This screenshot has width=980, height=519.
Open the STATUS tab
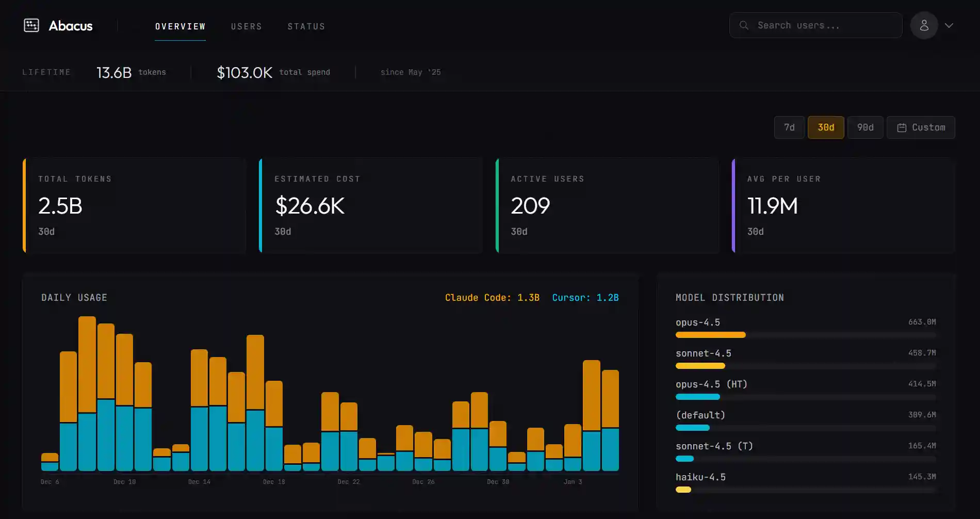click(x=306, y=26)
